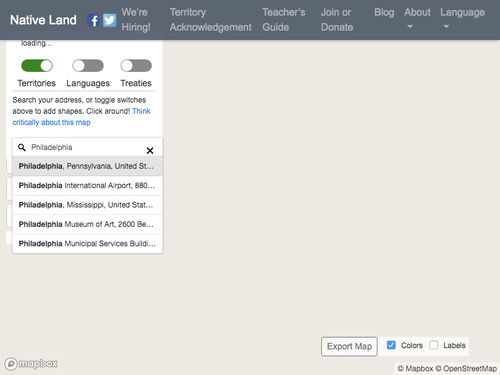Image resolution: width=500 pixels, height=375 pixels.
Task: Open Join or Donate page
Action: (x=337, y=20)
